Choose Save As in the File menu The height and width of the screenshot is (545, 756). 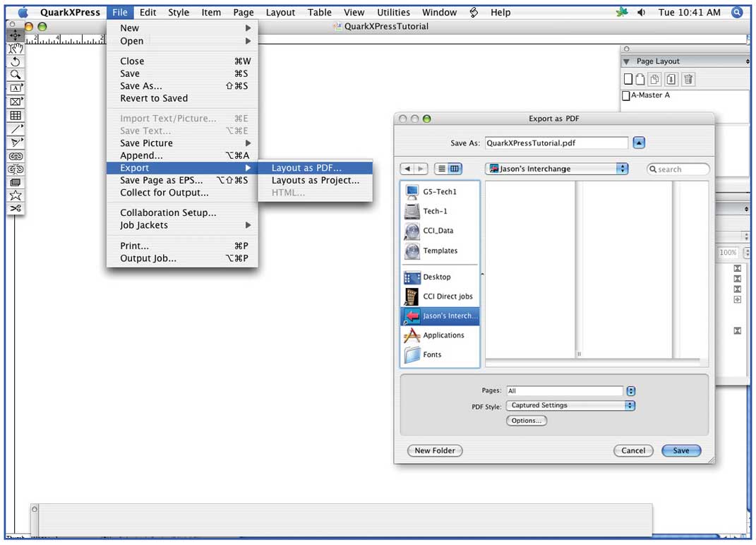click(x=182, y=86)
